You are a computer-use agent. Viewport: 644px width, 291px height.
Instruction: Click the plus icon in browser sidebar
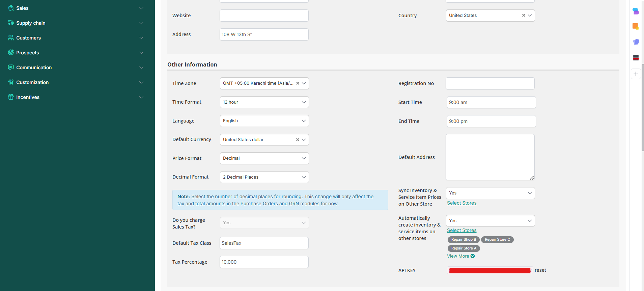coord(636,74)
